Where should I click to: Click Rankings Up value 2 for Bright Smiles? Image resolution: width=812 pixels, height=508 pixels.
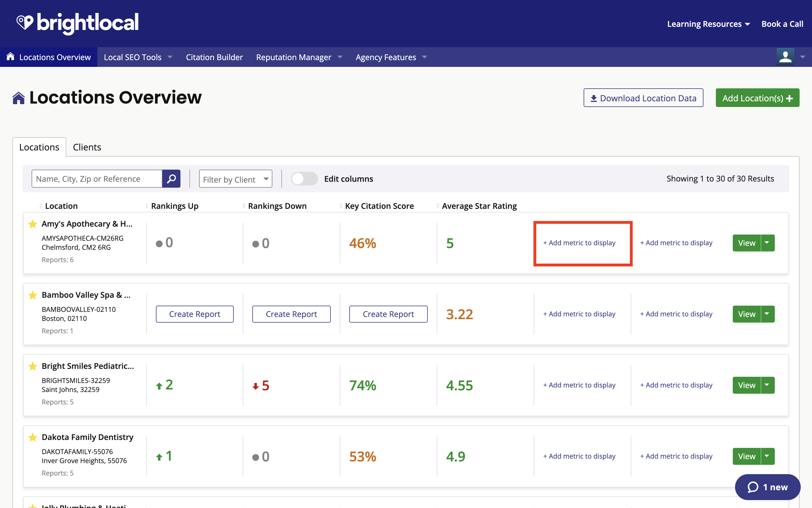[x=165, y=385]
